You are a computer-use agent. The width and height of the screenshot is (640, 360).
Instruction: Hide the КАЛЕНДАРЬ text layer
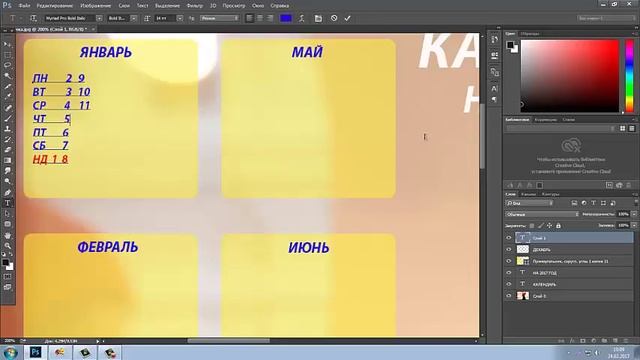509,284
